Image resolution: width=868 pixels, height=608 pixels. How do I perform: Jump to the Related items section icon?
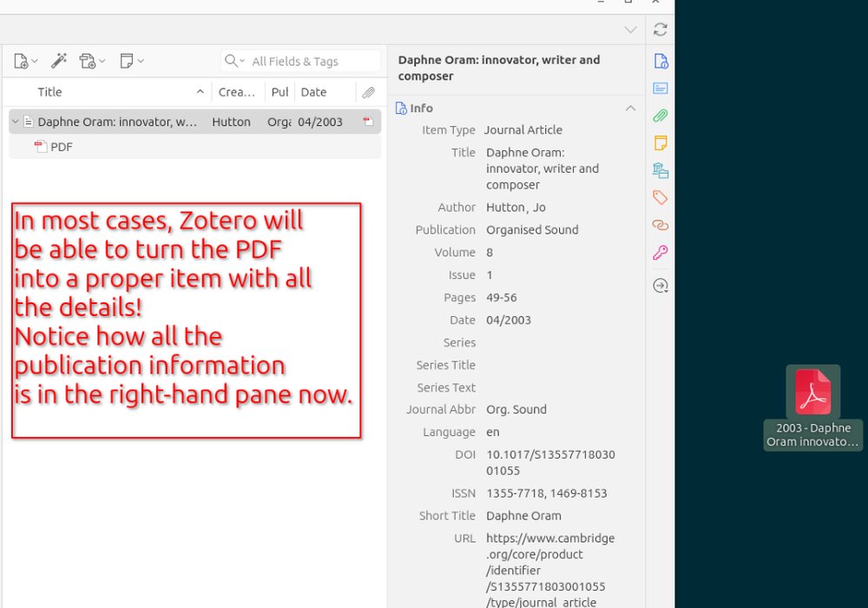click(x=661, y=225)
